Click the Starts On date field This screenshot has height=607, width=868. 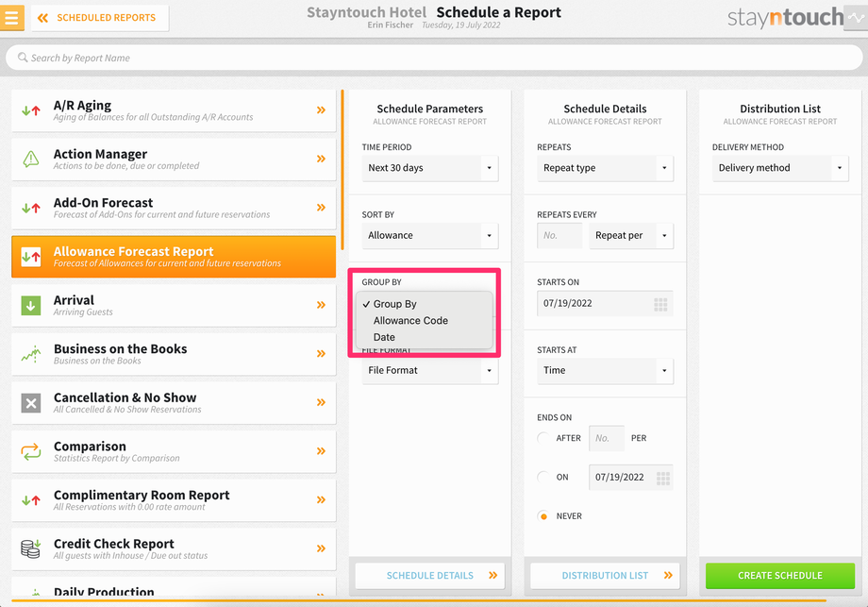[x=605, y=304]
